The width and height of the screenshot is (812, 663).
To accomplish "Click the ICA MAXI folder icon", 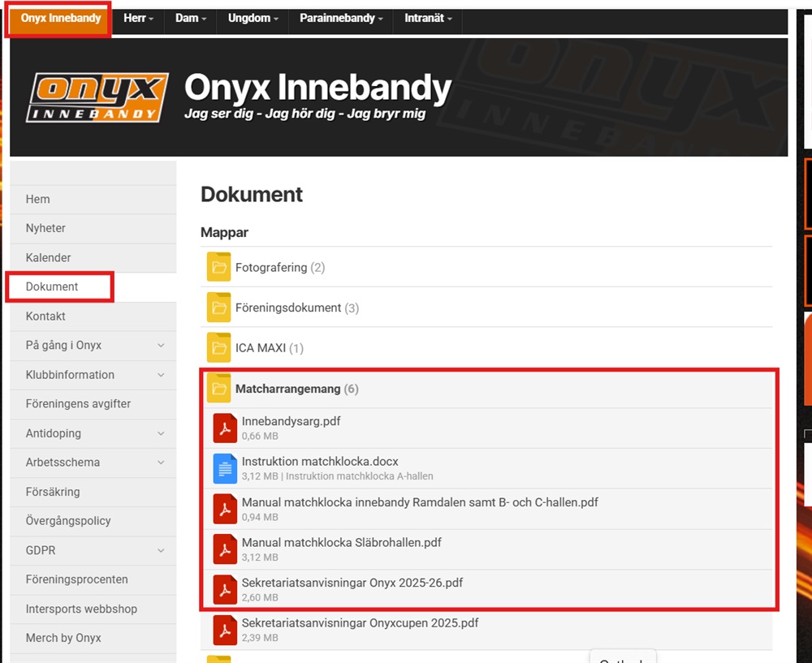I will 218,348.
